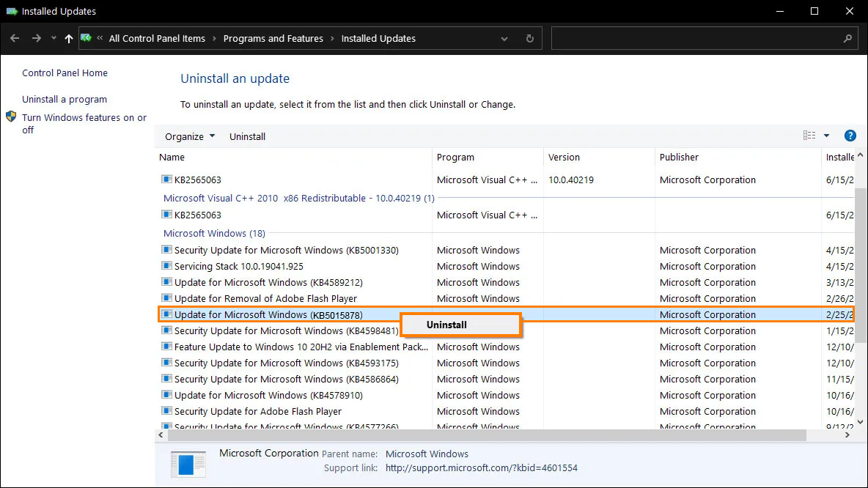868x488 pixels.
Task: Click the support link URL kbid=4601554
Action: coord(481,468)
